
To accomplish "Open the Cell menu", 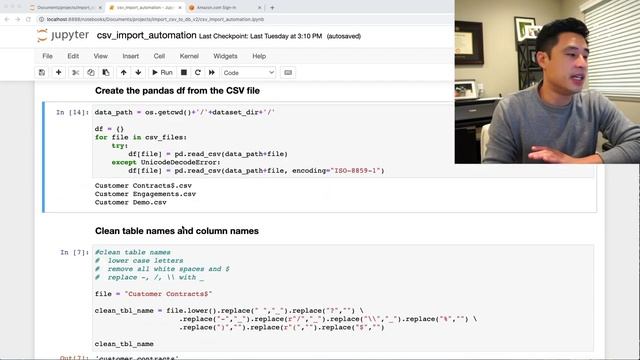I will (x=159, y=56).
